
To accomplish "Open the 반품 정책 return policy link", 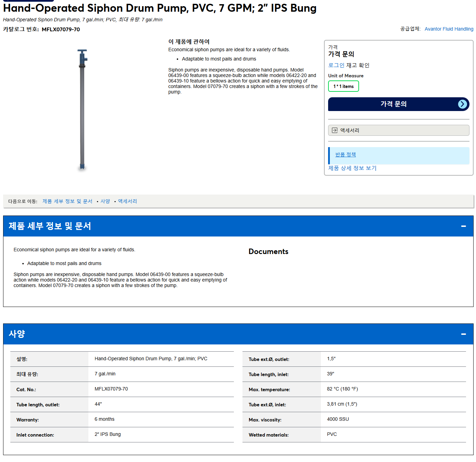I will (346, 155).
